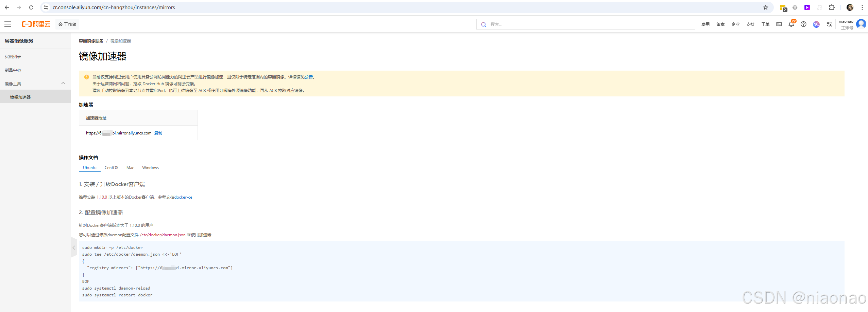Collapse the sidebar with the arrow handle
The image size is (868, 312).
click(73, 247)
